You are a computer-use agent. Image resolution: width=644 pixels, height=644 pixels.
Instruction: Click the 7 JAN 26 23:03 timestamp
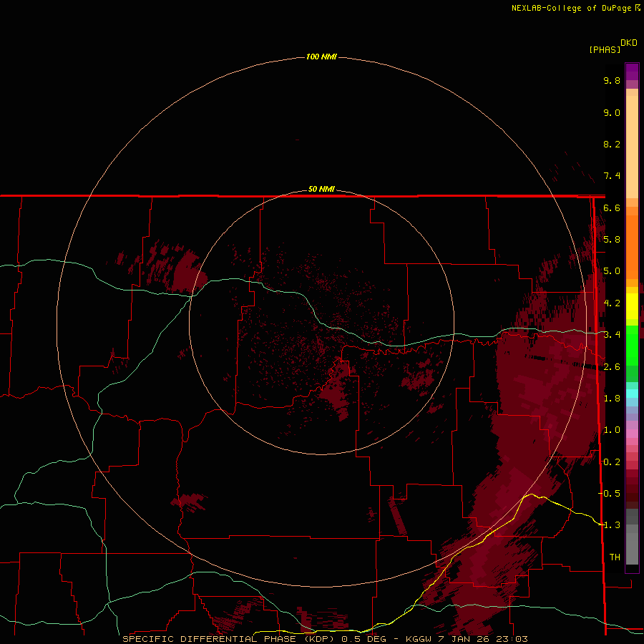484,639
